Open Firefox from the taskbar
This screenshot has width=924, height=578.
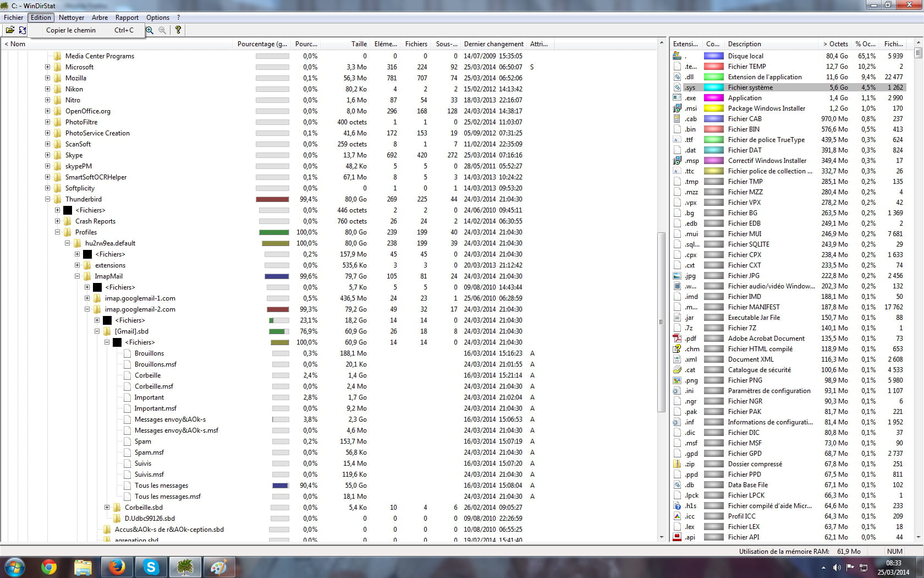point(117,567)
